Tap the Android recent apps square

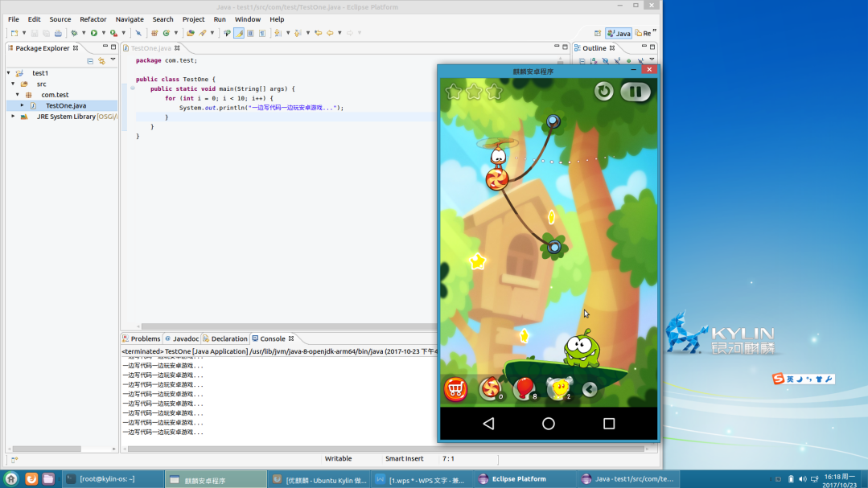(609, 424)
